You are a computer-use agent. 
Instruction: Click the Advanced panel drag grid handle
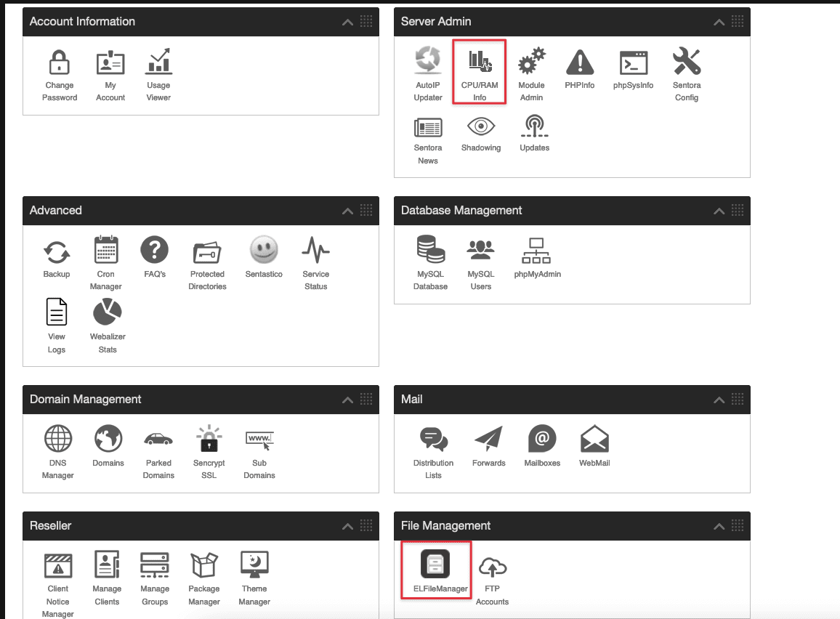coord(366,211)
